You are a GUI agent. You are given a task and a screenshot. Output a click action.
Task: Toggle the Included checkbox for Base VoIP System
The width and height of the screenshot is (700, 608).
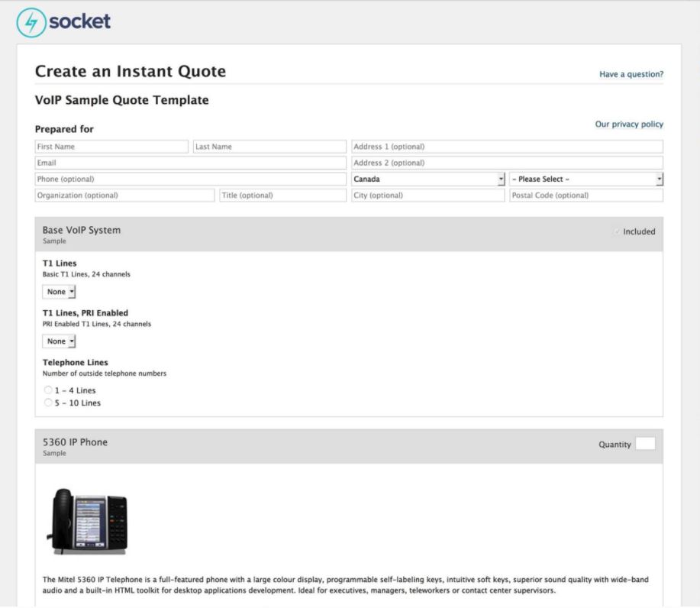tap(617, 232)
